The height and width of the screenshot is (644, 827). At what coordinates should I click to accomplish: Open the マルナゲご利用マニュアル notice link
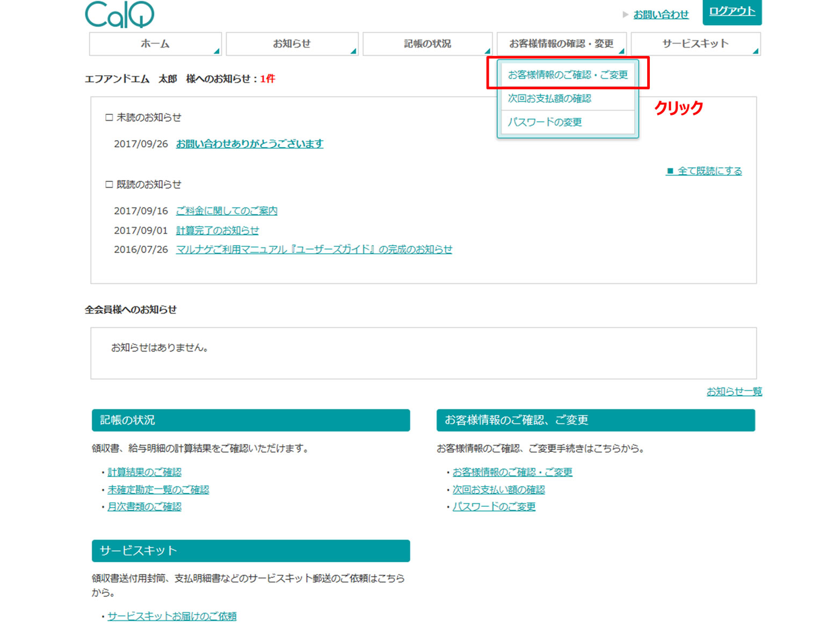click(x=314, y=250)
